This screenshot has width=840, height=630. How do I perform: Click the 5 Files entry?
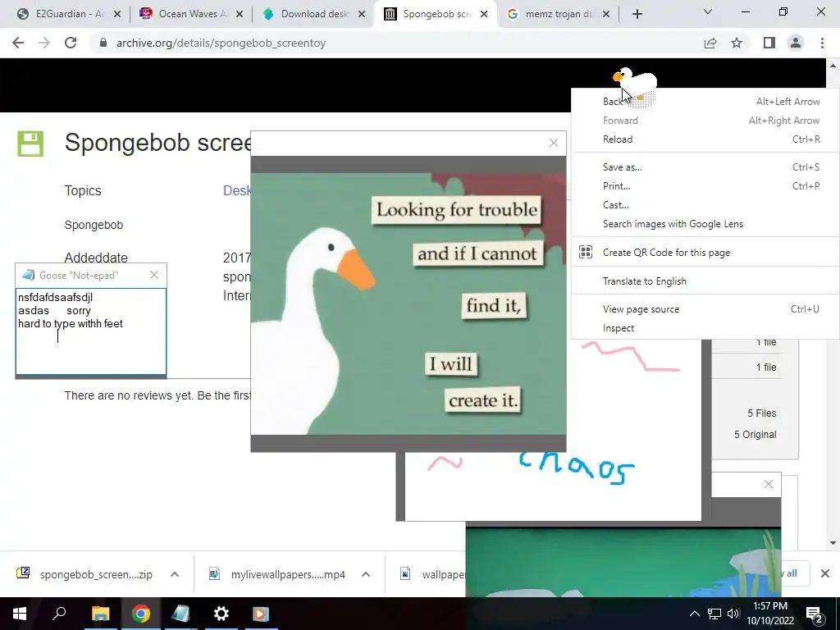coord(762,413)
